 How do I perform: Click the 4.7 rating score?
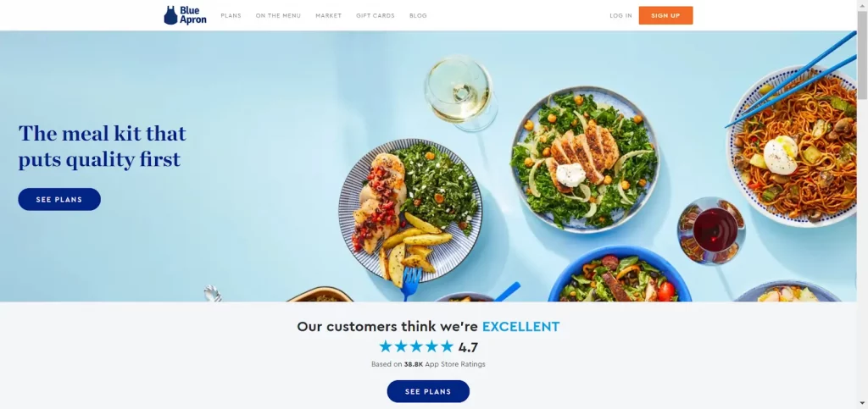468,347
